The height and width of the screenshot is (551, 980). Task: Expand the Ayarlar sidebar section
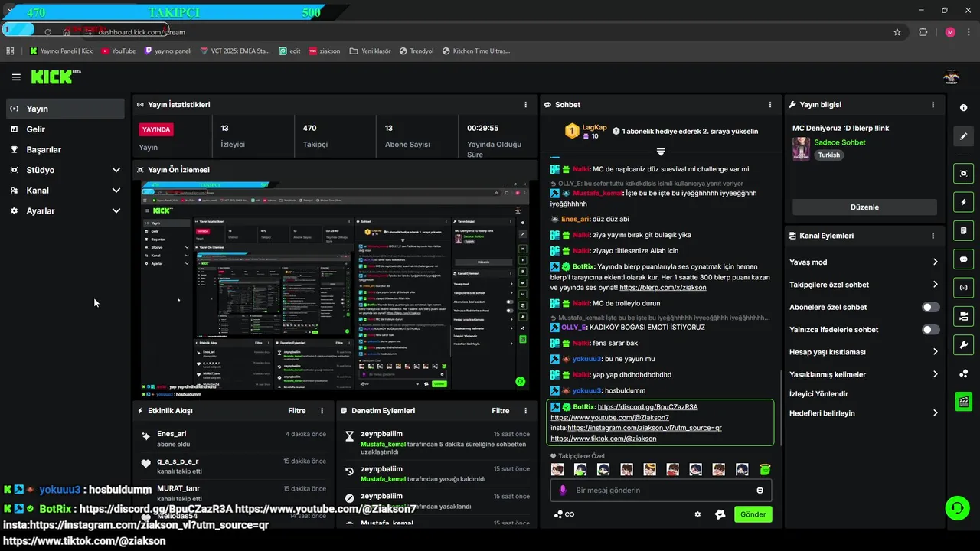point(65,211)
